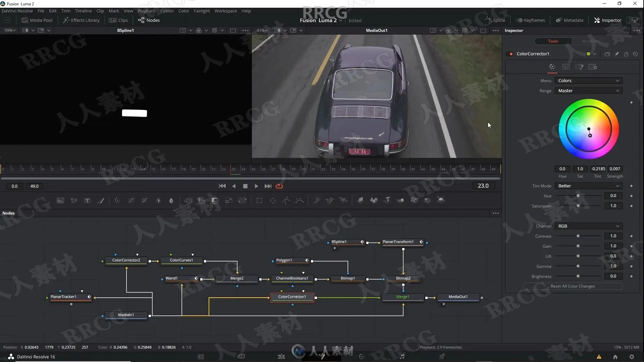Click Reset All Color Changes button
Image resolution: width=644 pixels, height=362 pixels.
573,286
